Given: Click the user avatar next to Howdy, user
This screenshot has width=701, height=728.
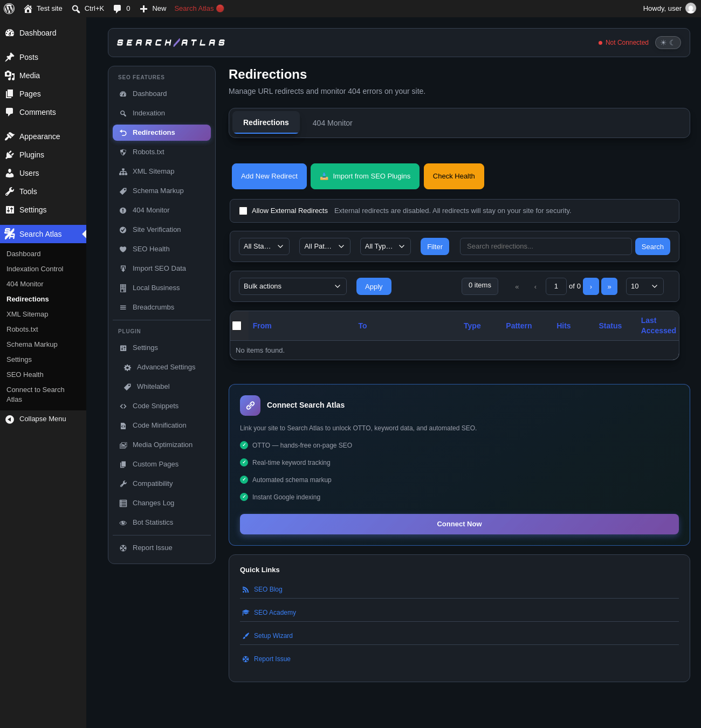Looking at the screenshot, I should click(x=691, y=8).
